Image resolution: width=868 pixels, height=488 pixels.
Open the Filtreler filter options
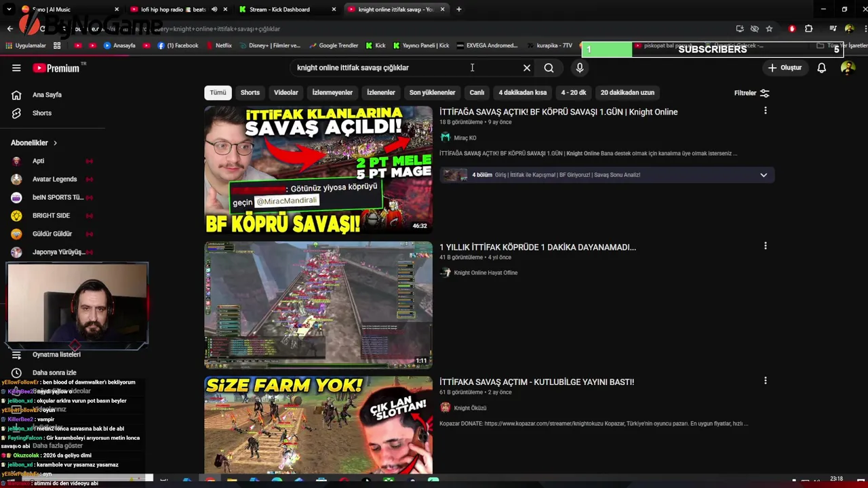coord(751,93)
